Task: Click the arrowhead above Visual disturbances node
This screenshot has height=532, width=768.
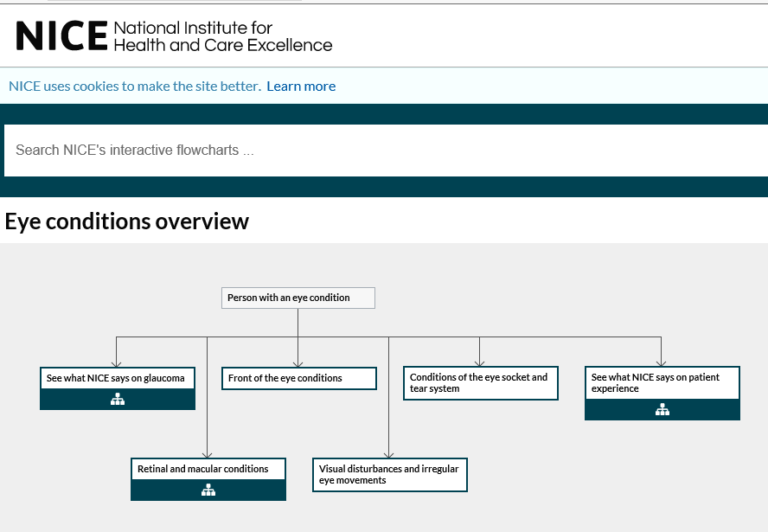Action: 389,454
